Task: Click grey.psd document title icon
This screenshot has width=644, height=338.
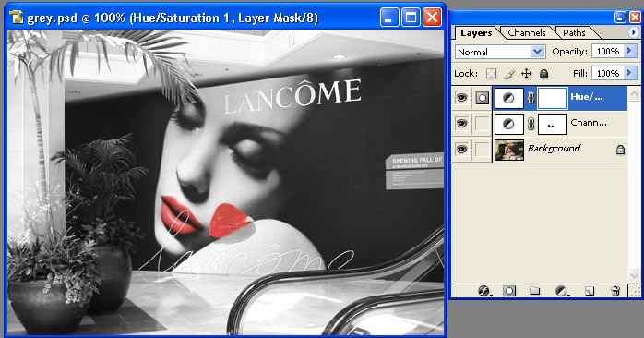Action: [16, 18]
